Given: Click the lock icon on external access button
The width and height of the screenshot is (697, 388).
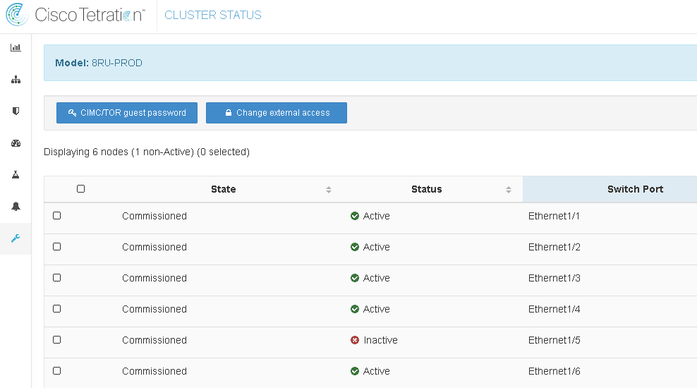Looking at the screenshot, I should (x=228, y=113).
